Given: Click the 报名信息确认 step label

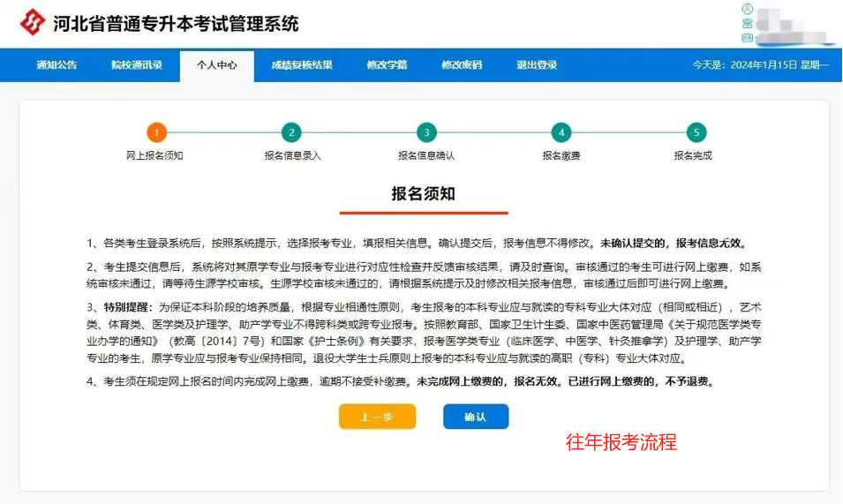Looking at the screenshot, I should click(426, 156).
